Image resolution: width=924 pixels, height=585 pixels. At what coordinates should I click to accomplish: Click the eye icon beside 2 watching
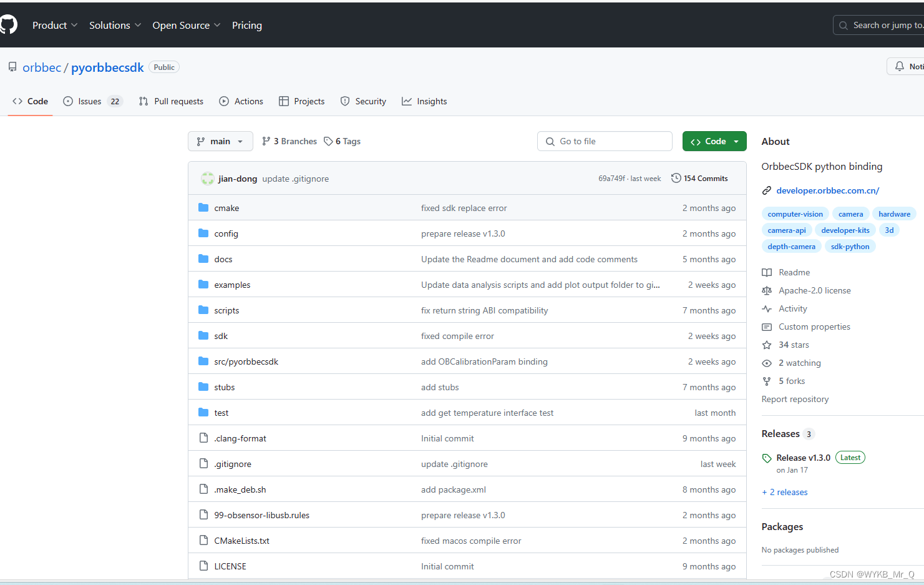767,363
